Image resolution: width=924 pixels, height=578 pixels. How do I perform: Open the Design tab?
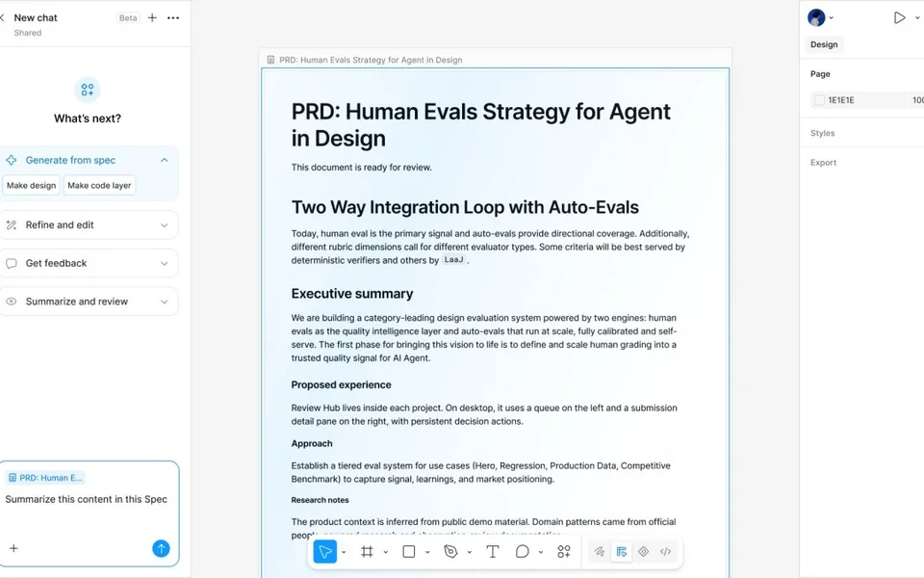pyautogui.click(x=824, y=45)
